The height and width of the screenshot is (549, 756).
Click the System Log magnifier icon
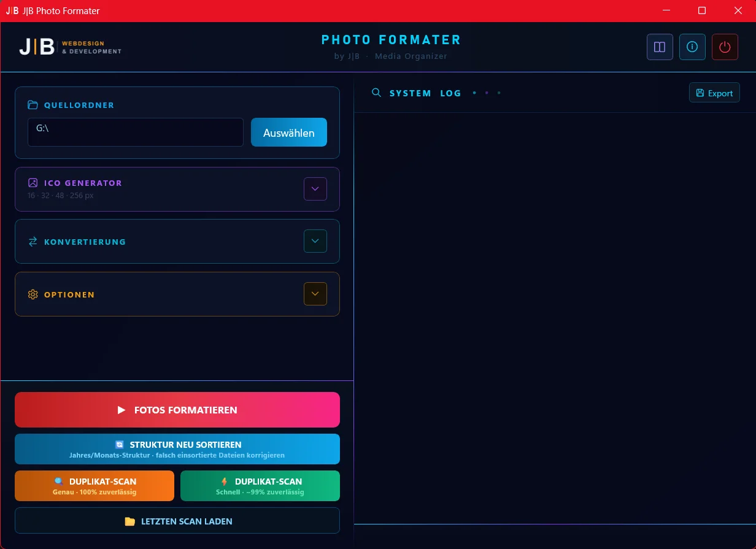tap(377, 93)
